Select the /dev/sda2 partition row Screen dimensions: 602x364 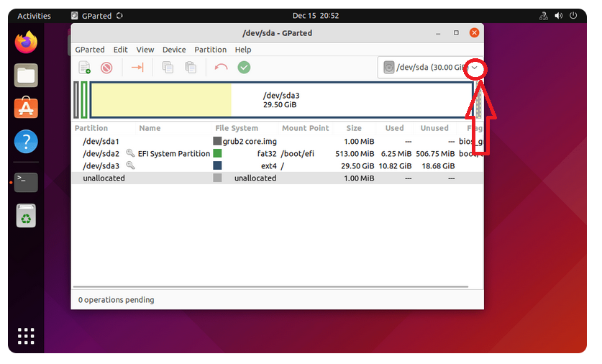[x=277, y=154]
